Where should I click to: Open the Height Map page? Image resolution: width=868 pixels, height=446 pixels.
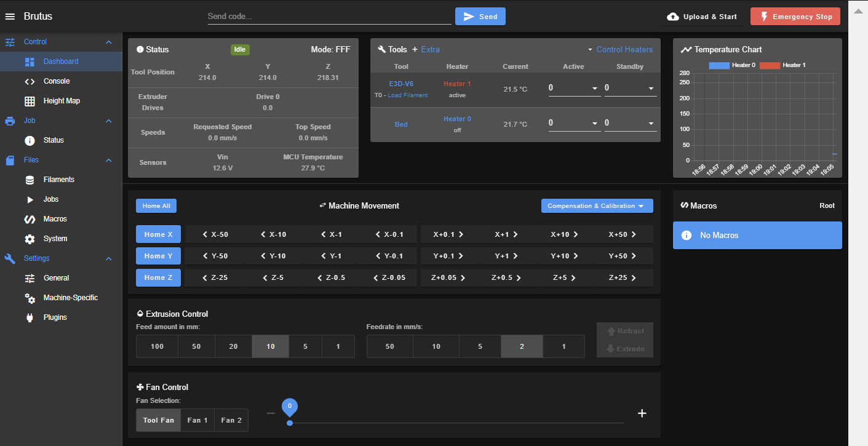tap(62, 101)
